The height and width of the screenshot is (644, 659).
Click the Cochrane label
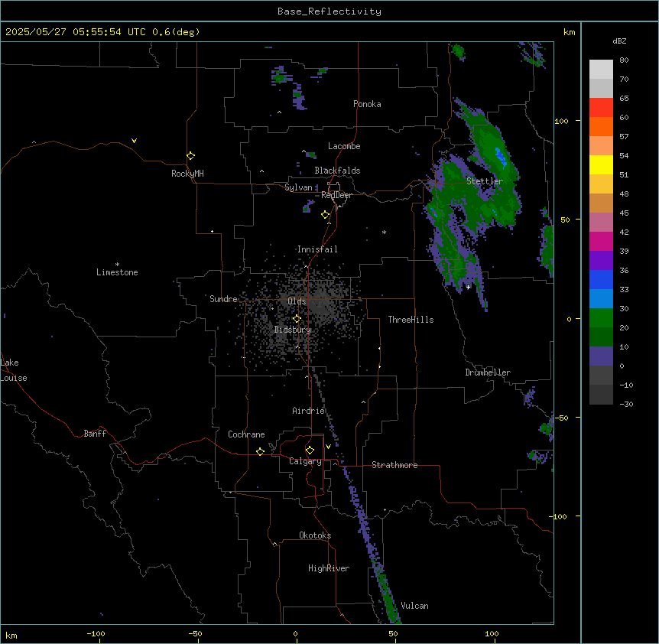[x=246, y=434]
